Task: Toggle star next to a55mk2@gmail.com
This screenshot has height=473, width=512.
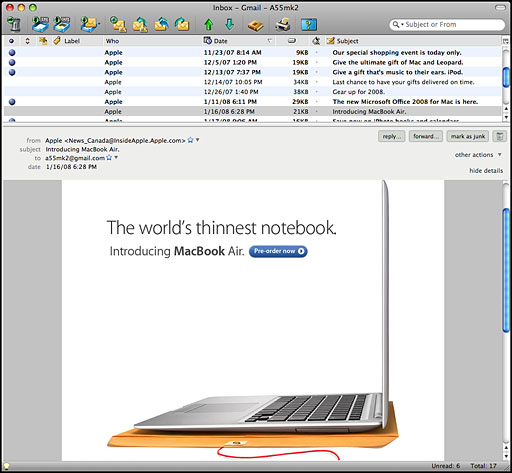Action: pos(109,158)
